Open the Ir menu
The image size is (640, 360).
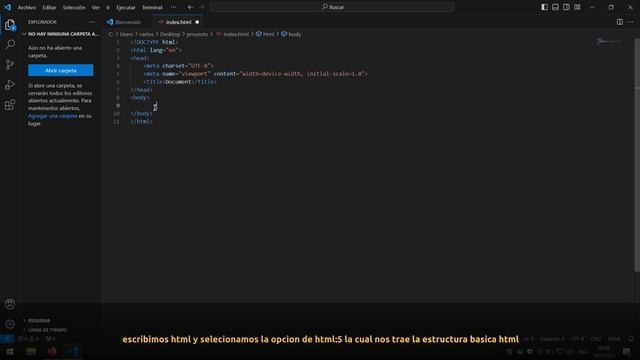(108, 7)
